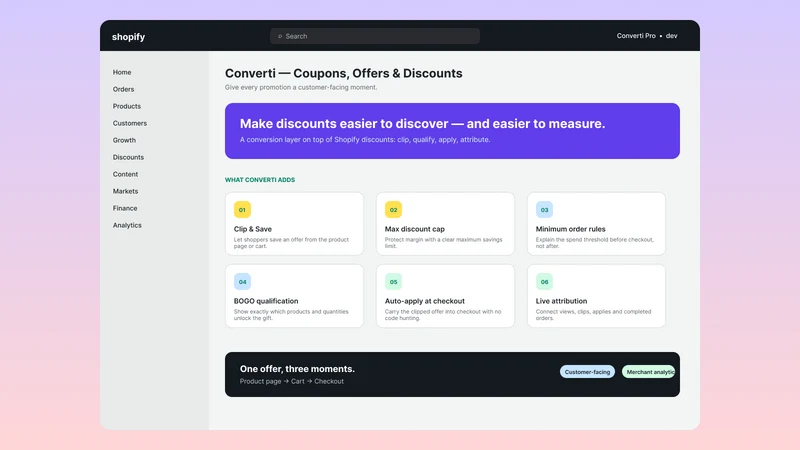The height and width of the screenshot is (450, 800).
Task: Click 'Give every promotion a customer-facing moment.' subtitle
Action: click(301, 87)
